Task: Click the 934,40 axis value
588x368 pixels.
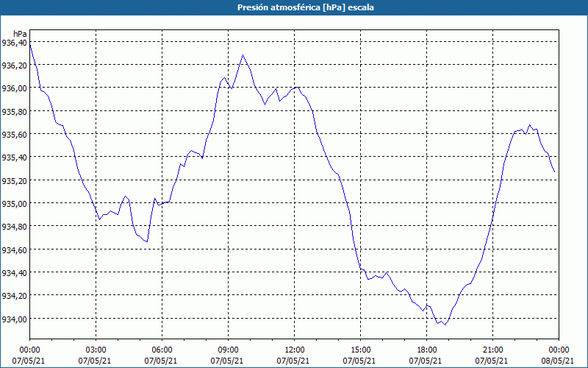Action: (x=15, y=273)
